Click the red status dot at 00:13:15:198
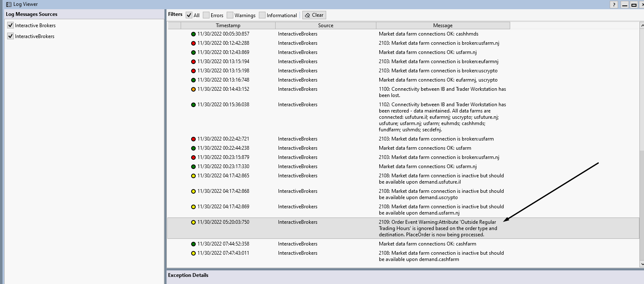 193,71
